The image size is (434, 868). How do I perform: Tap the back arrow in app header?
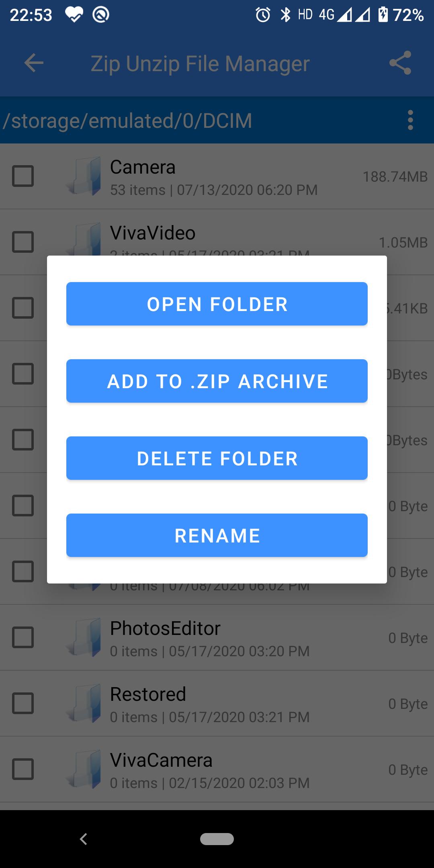click(34, 63)
